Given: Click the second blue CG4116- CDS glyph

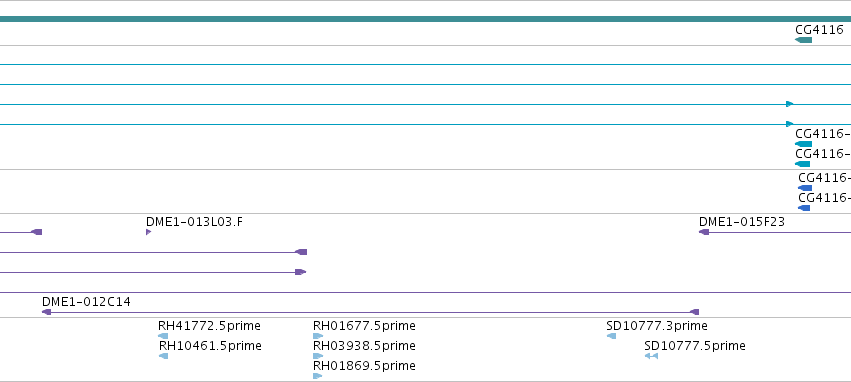Looking at the screenshot, I should click(804, 208).
